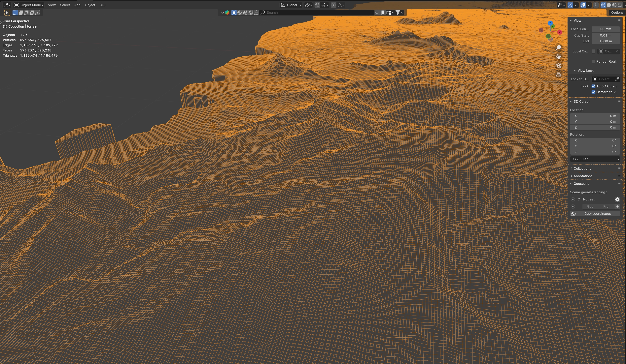
Task: Open the GIS menu
Action: tap(102, 5)
